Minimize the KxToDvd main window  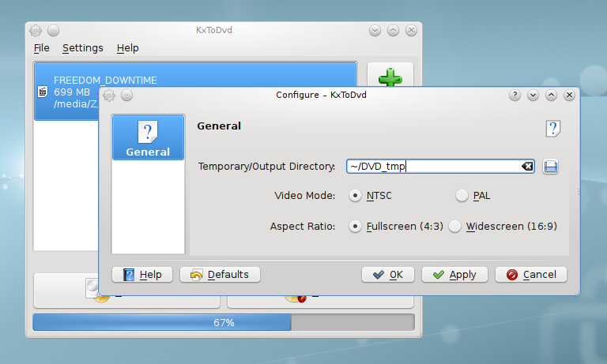375,31
